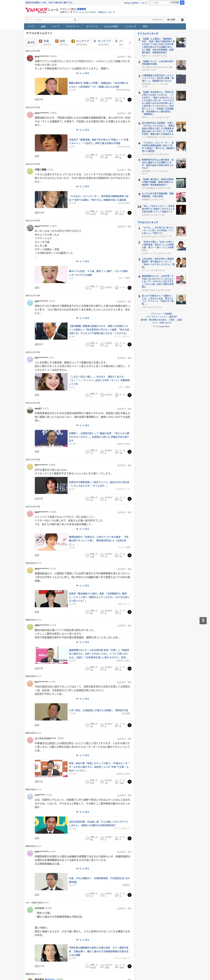Click うーん 44 on ma57's comment
The image size is (210, 980).
(120, 452)
